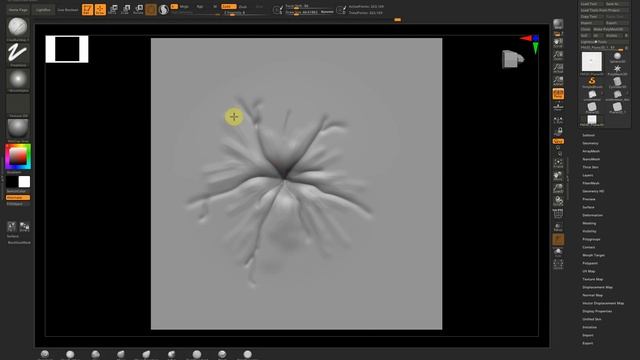Open the FiberMesh section
This screenshot has height=360, width=640.
591,183
